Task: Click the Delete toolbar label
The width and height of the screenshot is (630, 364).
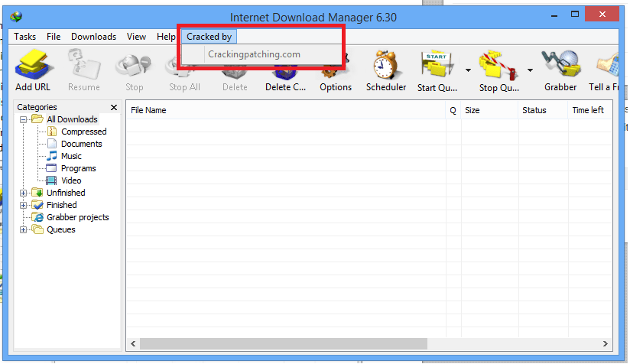Action: coord(235,87)
